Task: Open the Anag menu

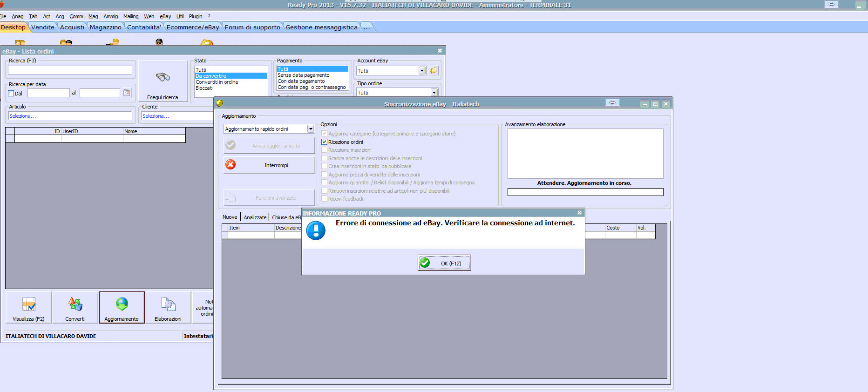Action: [x=18, y=16]
